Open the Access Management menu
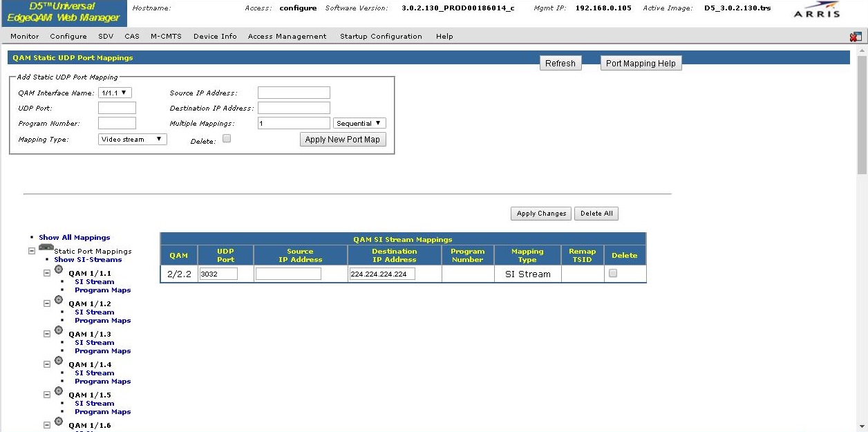The height and width of the screenshot is (432, 868). pyautogui.click(x=287, y=36)
